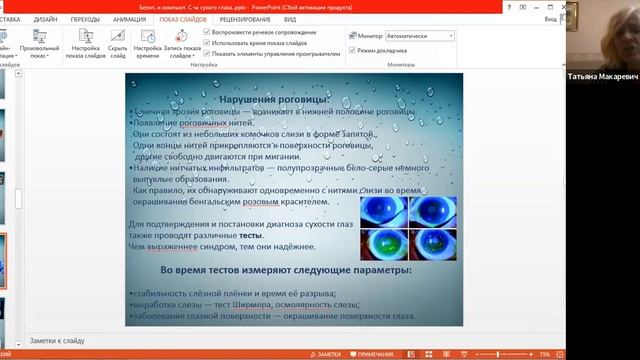
Task: Open the РЕЦЕНЗИРОВАНИЕ tab
Action: (245, 19)
